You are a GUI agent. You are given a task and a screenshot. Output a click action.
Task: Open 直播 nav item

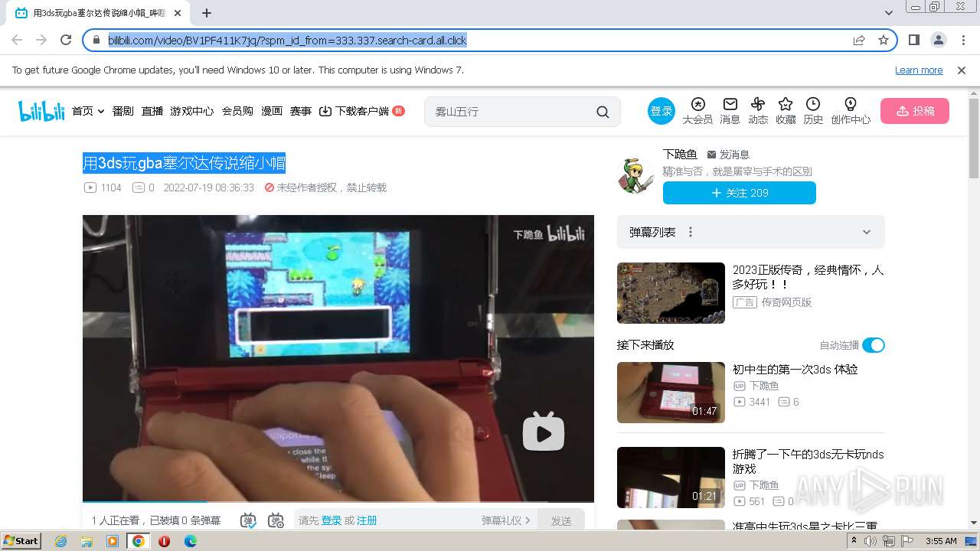point(152,111)
